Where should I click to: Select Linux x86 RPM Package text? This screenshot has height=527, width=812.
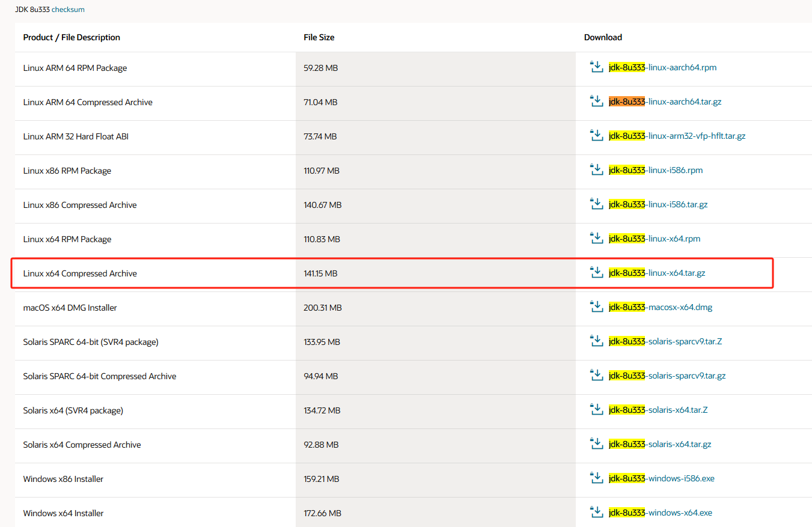pyautogui.click(x=67, y=171)
